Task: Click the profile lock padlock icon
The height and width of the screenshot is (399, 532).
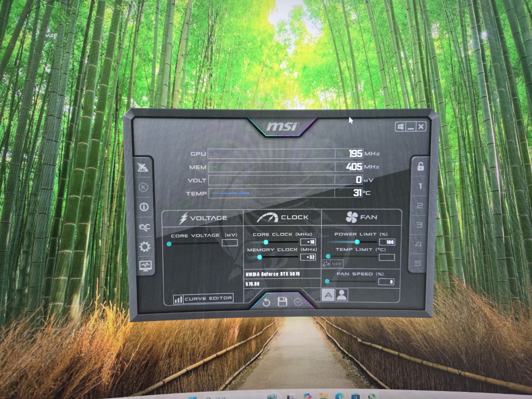Action: [x=421, y=166]
